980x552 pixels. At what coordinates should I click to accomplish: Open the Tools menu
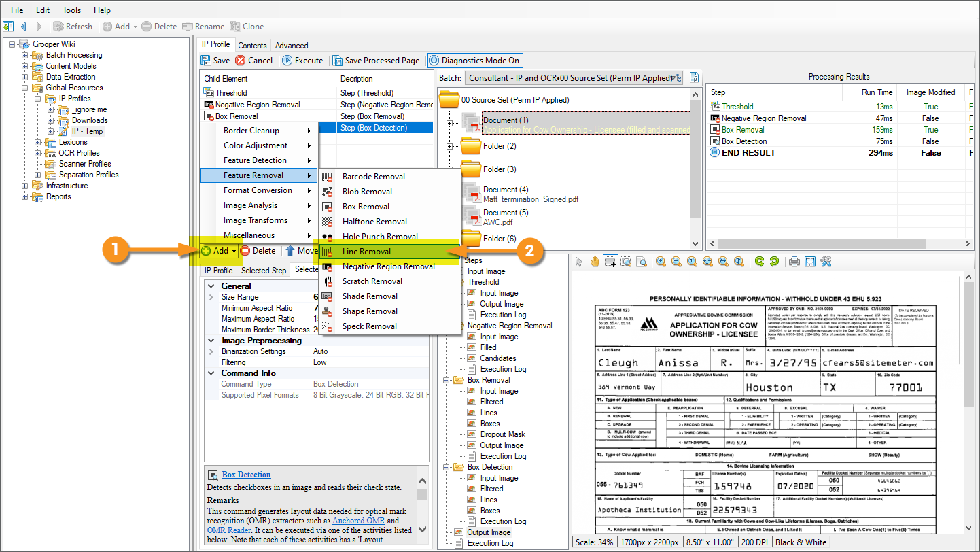click(x=71, y=10)
